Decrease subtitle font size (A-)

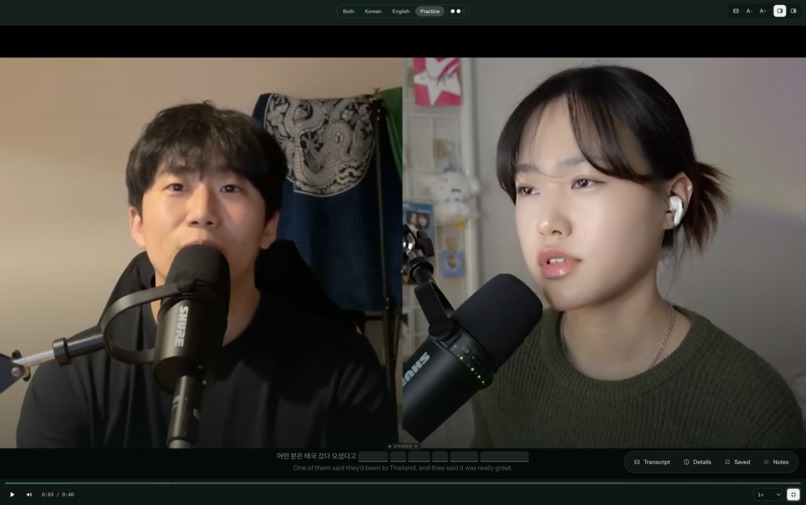[749, 11]
